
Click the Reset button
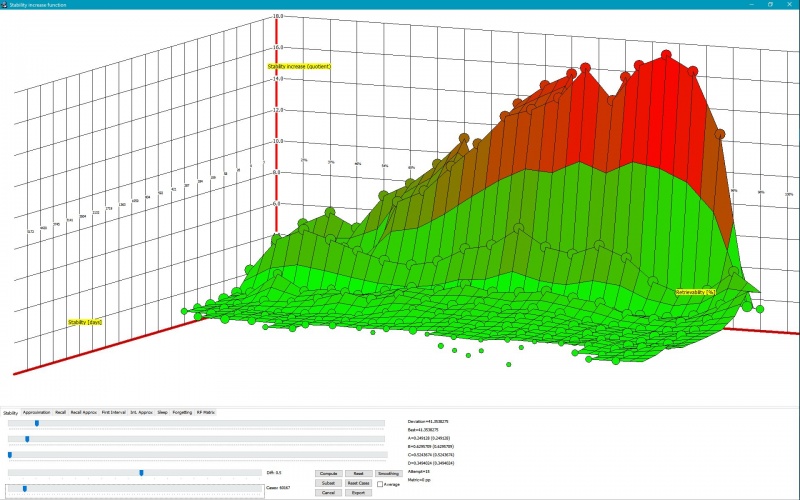pyautogui.click(x=358, y=473)
